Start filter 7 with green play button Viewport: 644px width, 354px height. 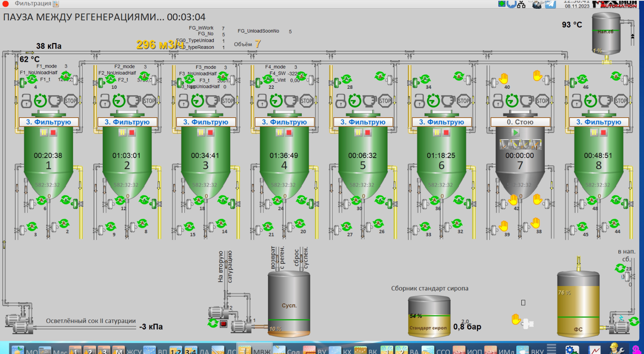515,132
